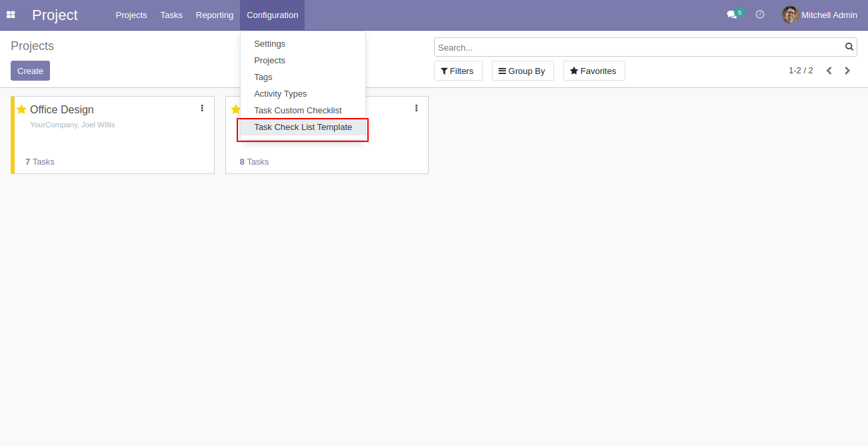
Task: Go to previous page arrow
Action: [x=829, y=71]
